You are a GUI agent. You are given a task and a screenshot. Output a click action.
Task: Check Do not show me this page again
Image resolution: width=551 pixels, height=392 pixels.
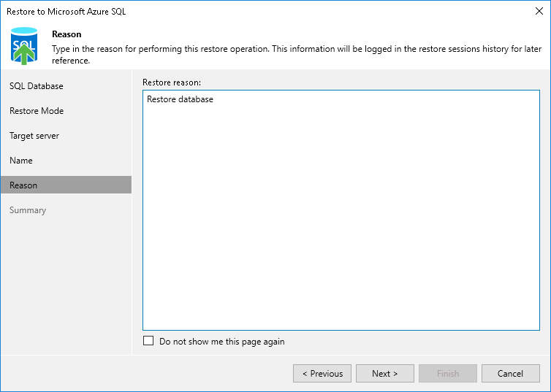[148, 341]
